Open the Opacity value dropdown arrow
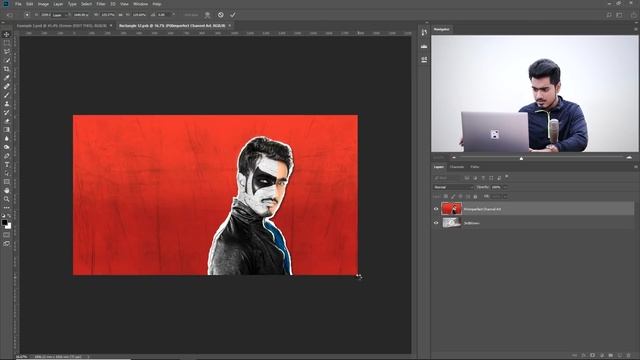The image size is (640, 360). 505,187
